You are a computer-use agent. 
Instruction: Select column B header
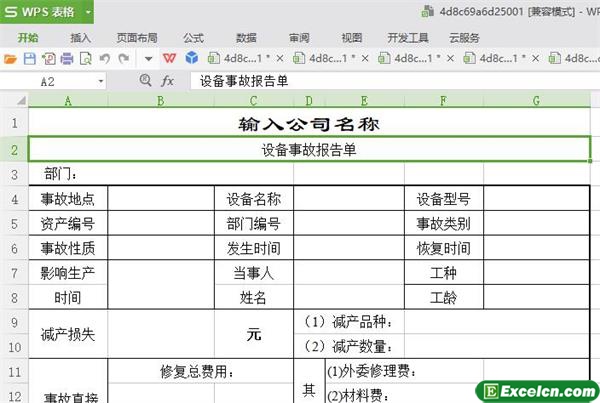(x=161, y=101)
